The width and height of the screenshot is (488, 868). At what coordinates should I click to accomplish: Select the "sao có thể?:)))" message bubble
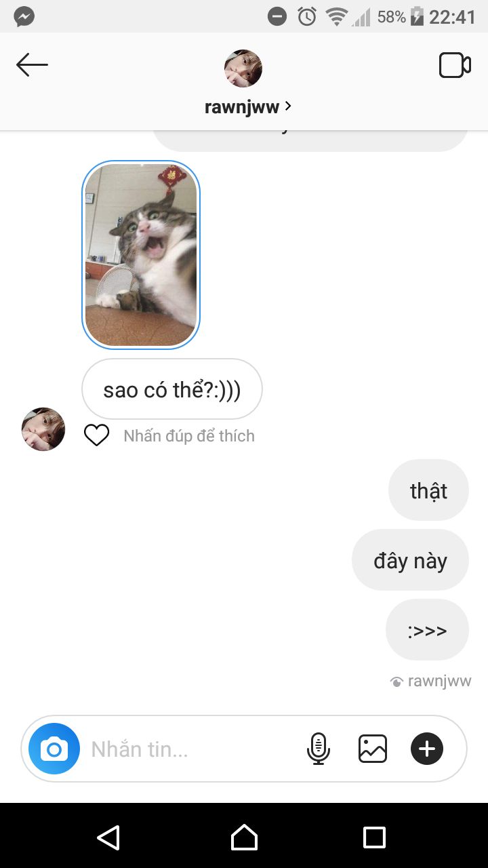pyautogui.click(x=171, y=389)
